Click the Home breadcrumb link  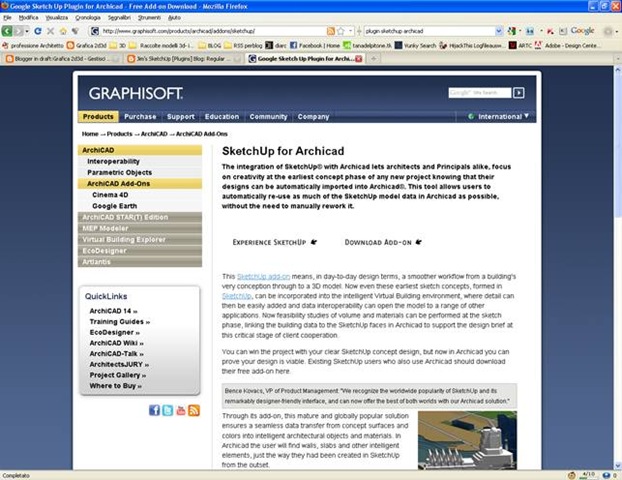pos(90,134)
